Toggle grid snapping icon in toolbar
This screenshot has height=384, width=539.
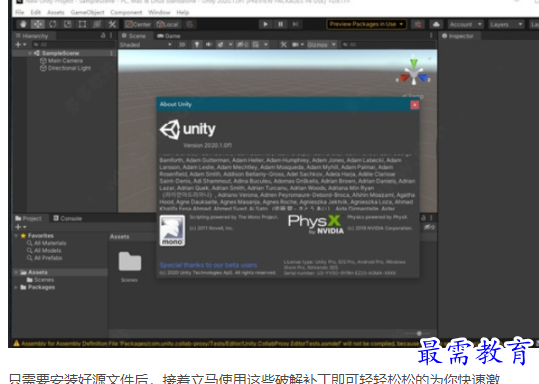(190, 24)
